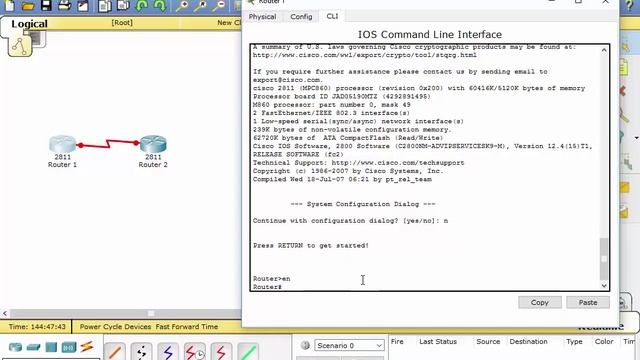Pick the red serial DTE cable
Viewport: 640px width, 360px height.
coord(221,351)
